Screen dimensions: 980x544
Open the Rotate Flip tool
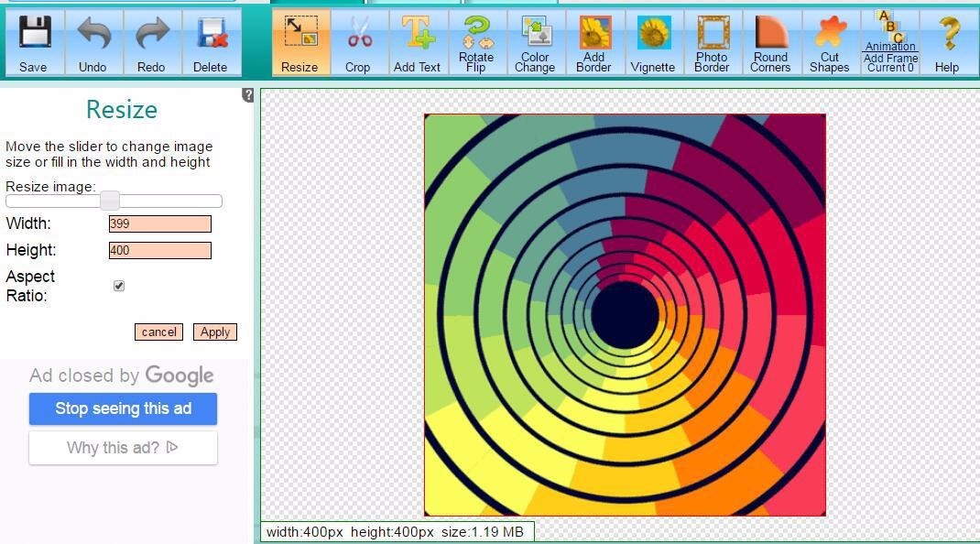476,42
